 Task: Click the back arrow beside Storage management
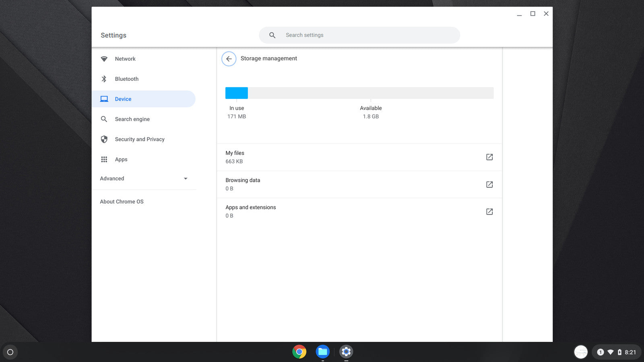(229, 59)
